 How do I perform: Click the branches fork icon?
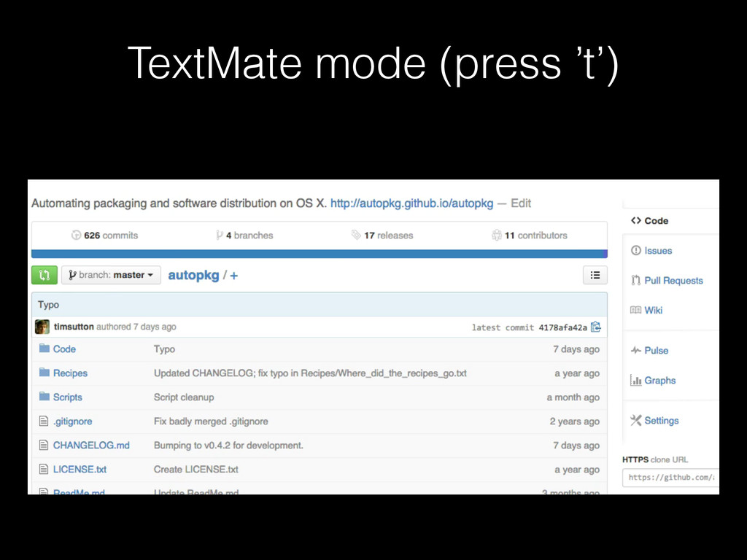tap(219, 236)
